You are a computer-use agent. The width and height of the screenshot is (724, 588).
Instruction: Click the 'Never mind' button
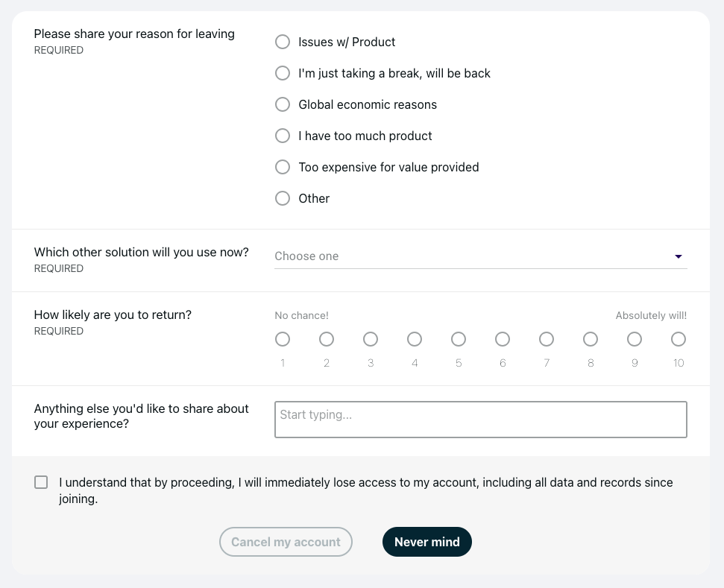click(426, 542)
